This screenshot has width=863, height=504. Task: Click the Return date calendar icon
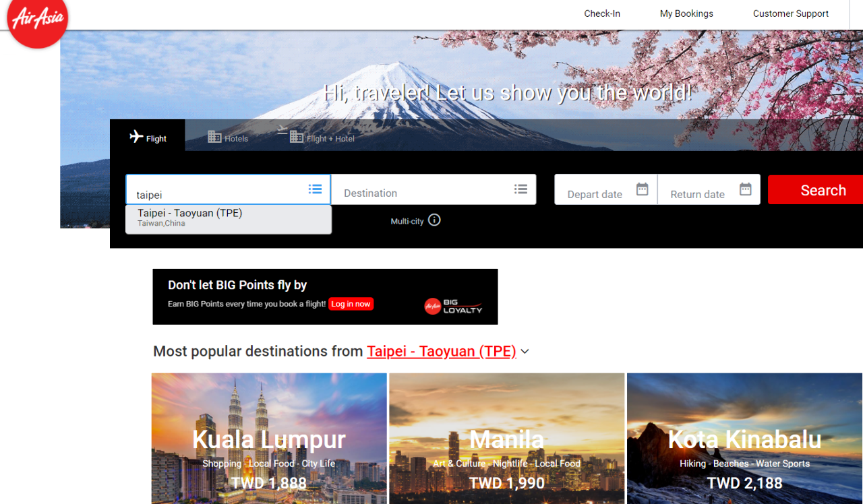click(x=746, y=189)
